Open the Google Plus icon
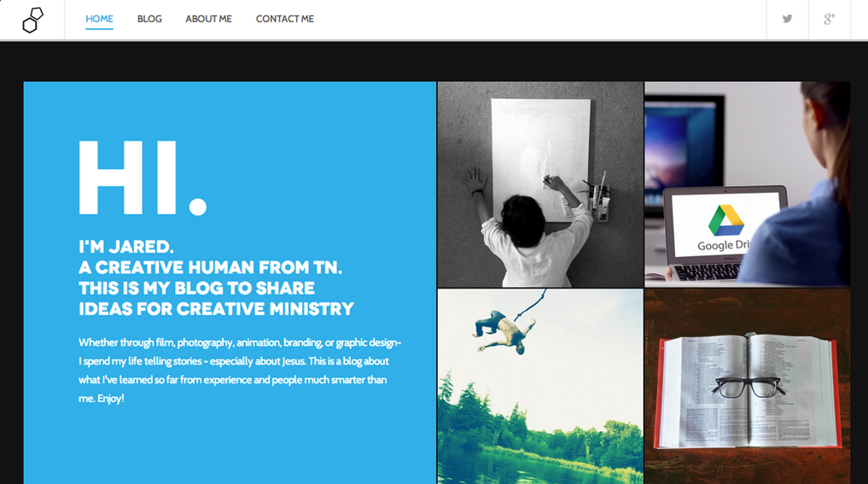 tap(830, 19)
